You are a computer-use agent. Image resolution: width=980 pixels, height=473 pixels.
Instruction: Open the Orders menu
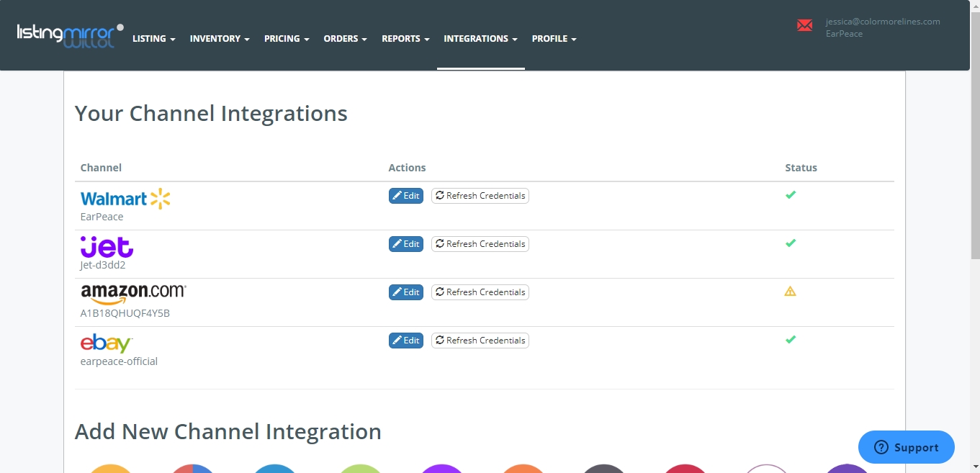(345, 39)
